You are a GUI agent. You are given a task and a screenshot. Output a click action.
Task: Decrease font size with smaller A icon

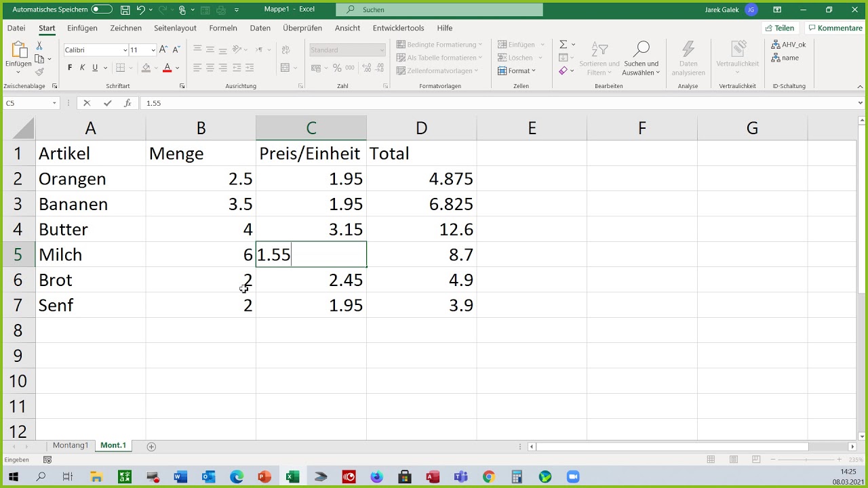[176, 49]
